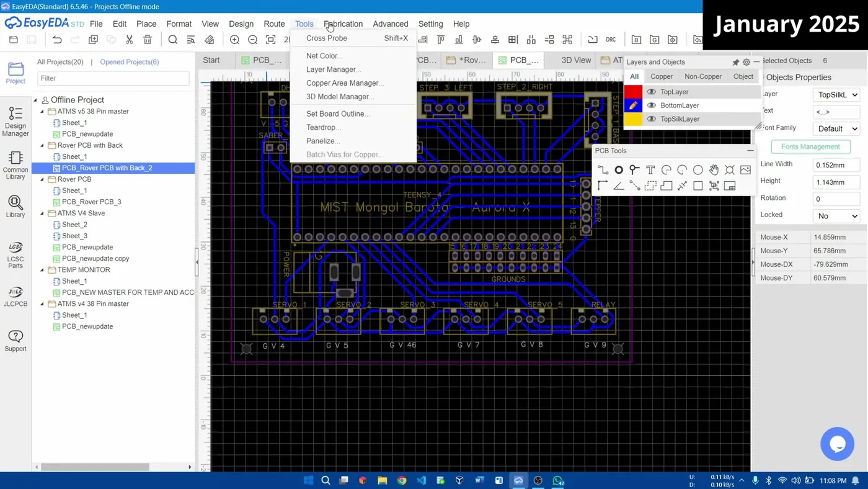The width and height of the screenshot is (868, 489).
Task: Select the Non-Copper filter in Layers panel
Action: tap(703, 76)
